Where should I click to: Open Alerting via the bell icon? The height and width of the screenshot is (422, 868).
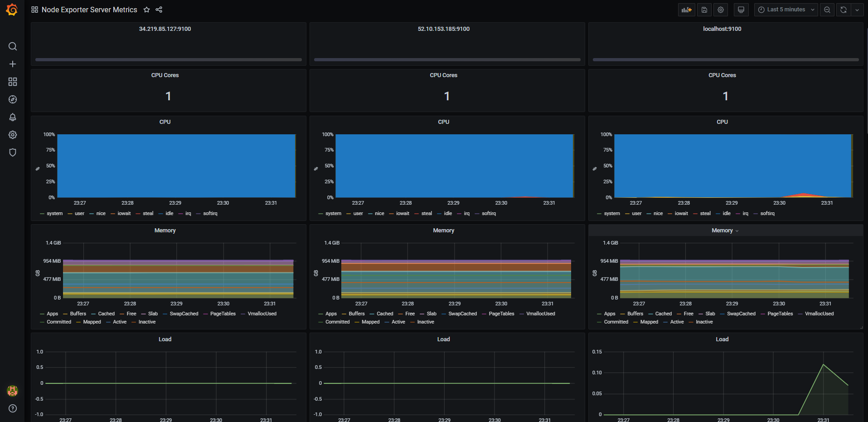(12, 117)
